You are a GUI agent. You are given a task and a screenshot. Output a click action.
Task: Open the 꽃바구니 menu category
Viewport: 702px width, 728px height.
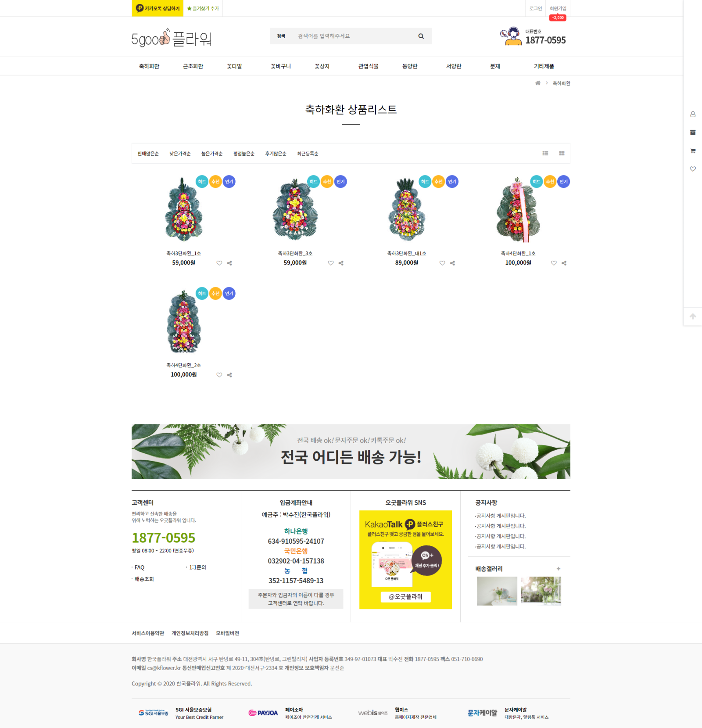pyautogui.click(x=281, y=66)
